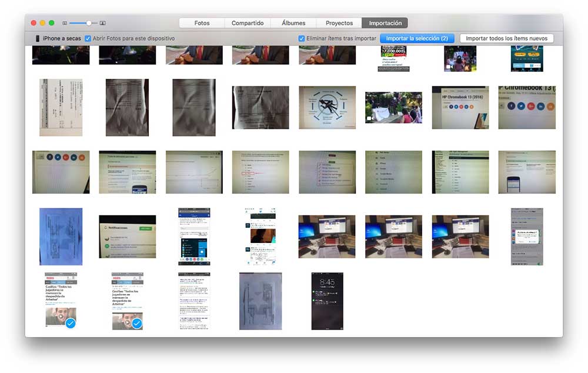588x373 pixels.
Task: Select the Proyectos tab
Action: point(339,23)
